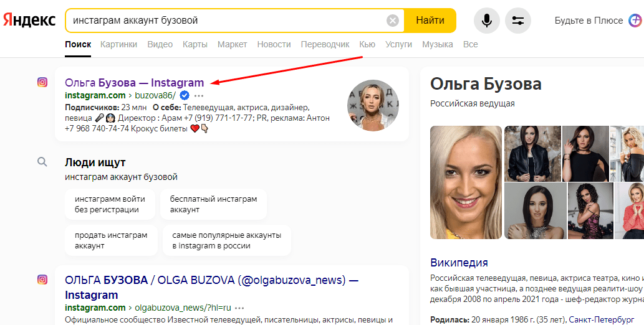Click instagram.com domain of buzova86 result
The width and height of the screenshot is (644, 325).
[x=95, y=96]
